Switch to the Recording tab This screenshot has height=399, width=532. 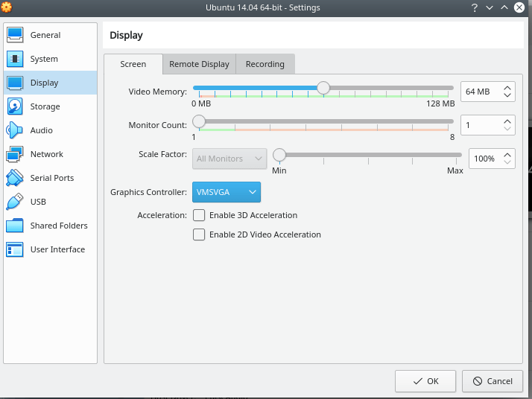click(265, 64)
